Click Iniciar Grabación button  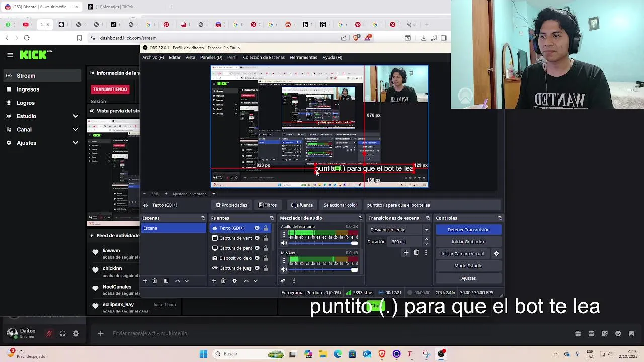468,242
